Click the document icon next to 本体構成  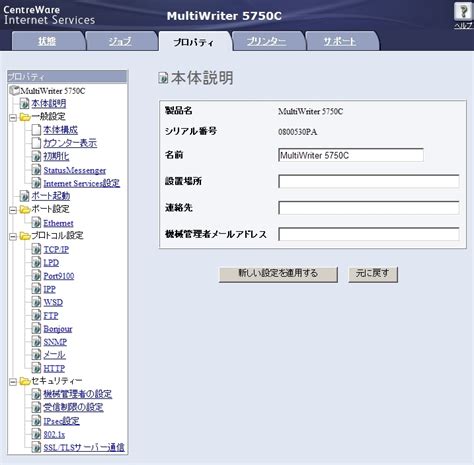click(36, 130)
